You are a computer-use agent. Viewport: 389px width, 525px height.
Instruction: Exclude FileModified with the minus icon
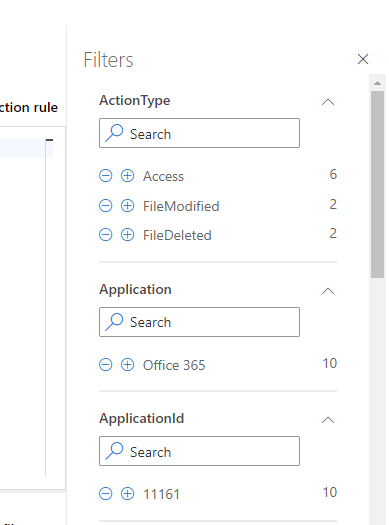pos(105,206)
